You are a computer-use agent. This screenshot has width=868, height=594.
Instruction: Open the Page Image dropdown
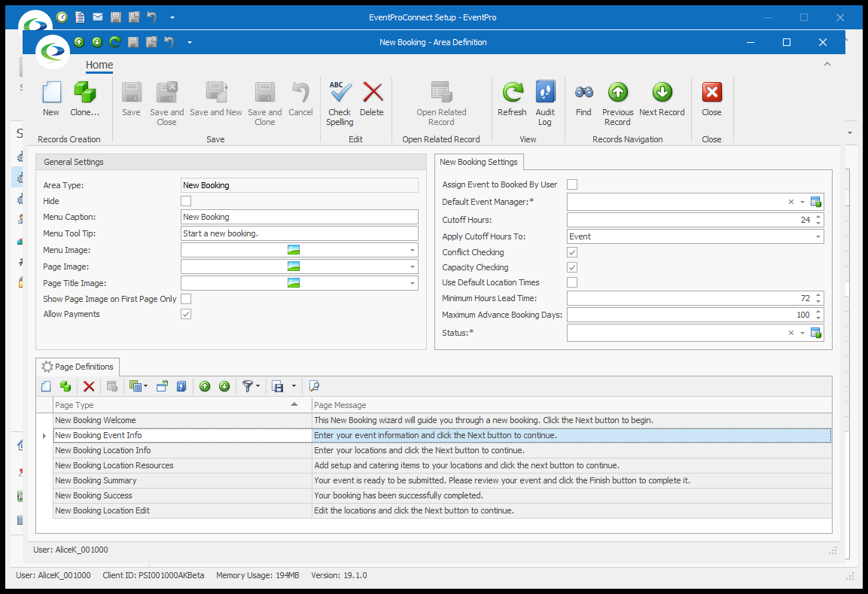point(413,267)
